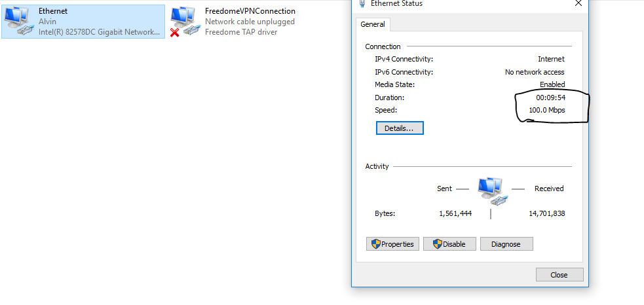Select the FreedomeVPNConnection adapter icon
Viewport: 644px width, 305px height.
tap(185, 22)
